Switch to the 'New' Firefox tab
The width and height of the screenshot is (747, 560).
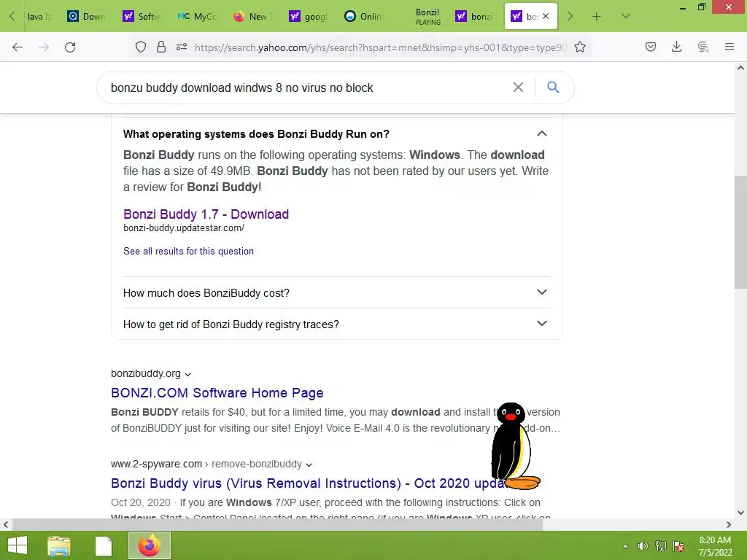click(x=252, y=17)
